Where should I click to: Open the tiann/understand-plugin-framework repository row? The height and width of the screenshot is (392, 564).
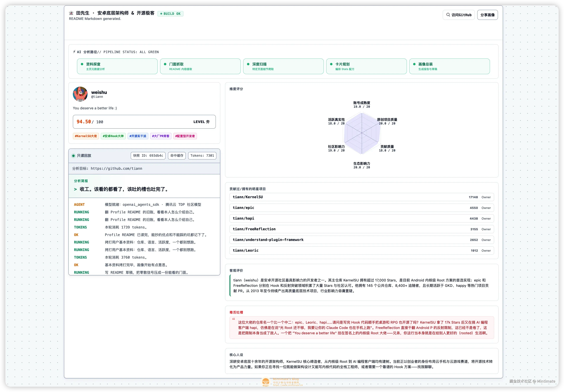click(x=361, y=240)
